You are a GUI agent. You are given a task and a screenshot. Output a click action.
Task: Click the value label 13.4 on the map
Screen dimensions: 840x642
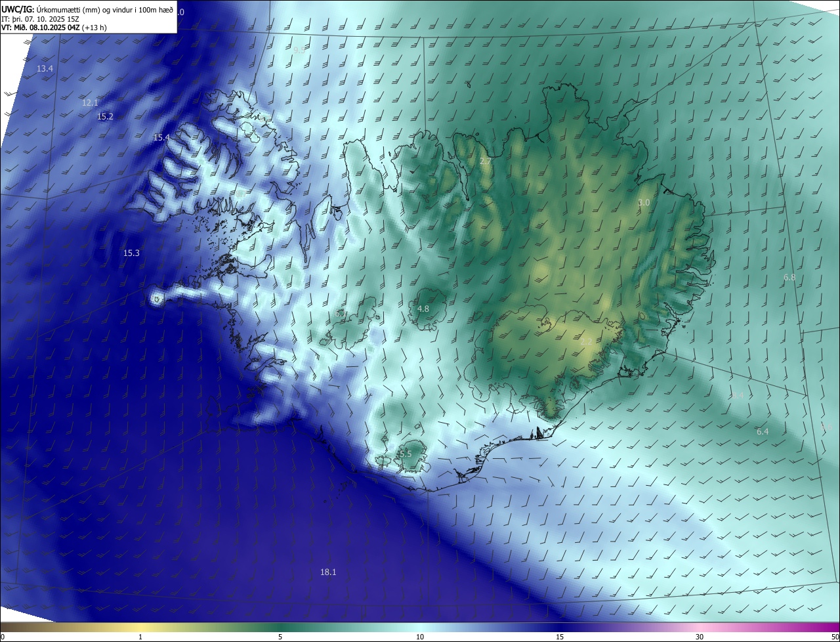[x=45, y=68]
